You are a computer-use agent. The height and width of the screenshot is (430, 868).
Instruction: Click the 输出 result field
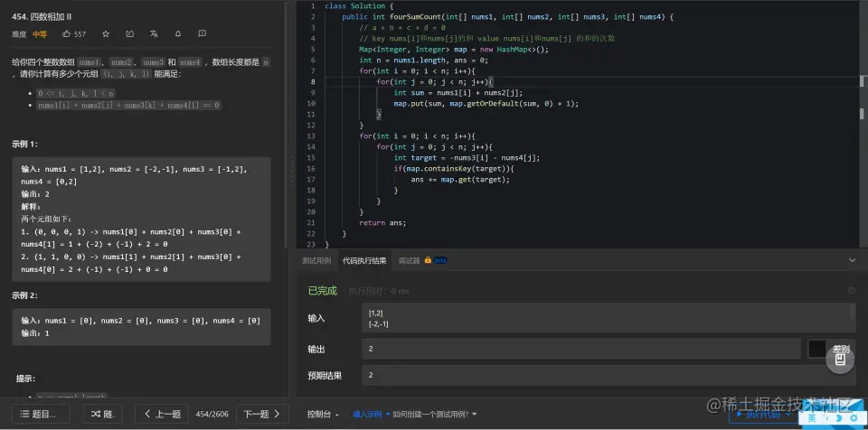click(x=581, y=350)
